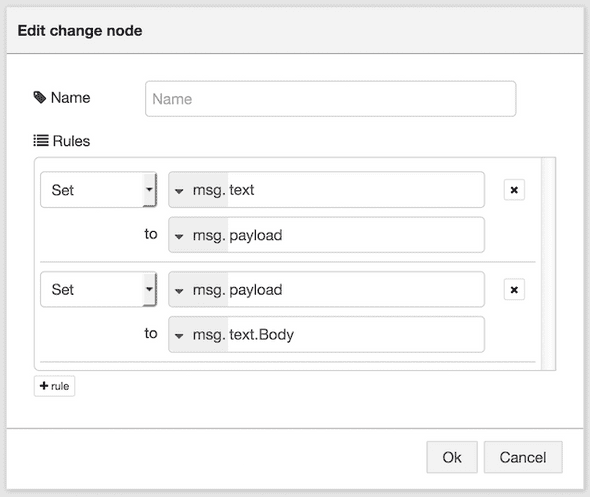The width and height of the screenshot is (590, 497).
Task: Click the text.Body value field
Action: coord(356,334)
